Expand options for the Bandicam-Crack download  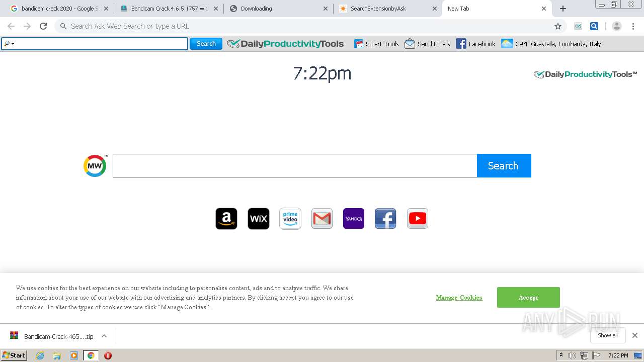(104, 336)
